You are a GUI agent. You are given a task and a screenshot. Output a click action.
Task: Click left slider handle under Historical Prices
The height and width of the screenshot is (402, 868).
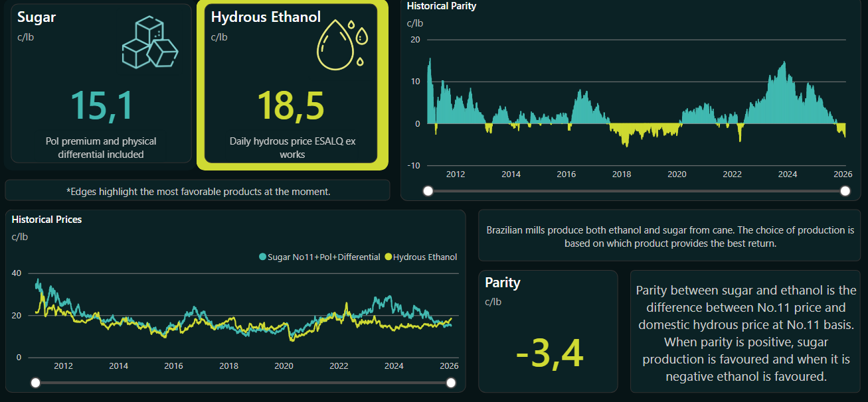(36, 383)
